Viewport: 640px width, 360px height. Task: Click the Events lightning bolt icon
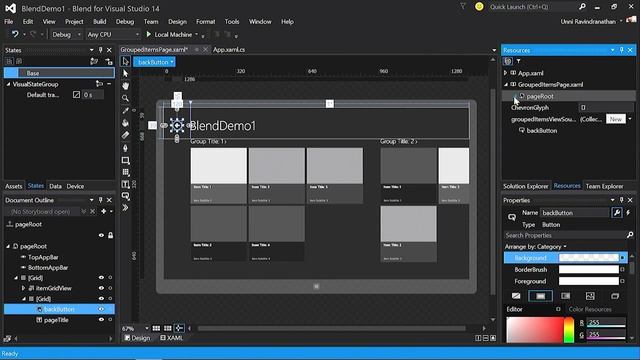[628, 213]
